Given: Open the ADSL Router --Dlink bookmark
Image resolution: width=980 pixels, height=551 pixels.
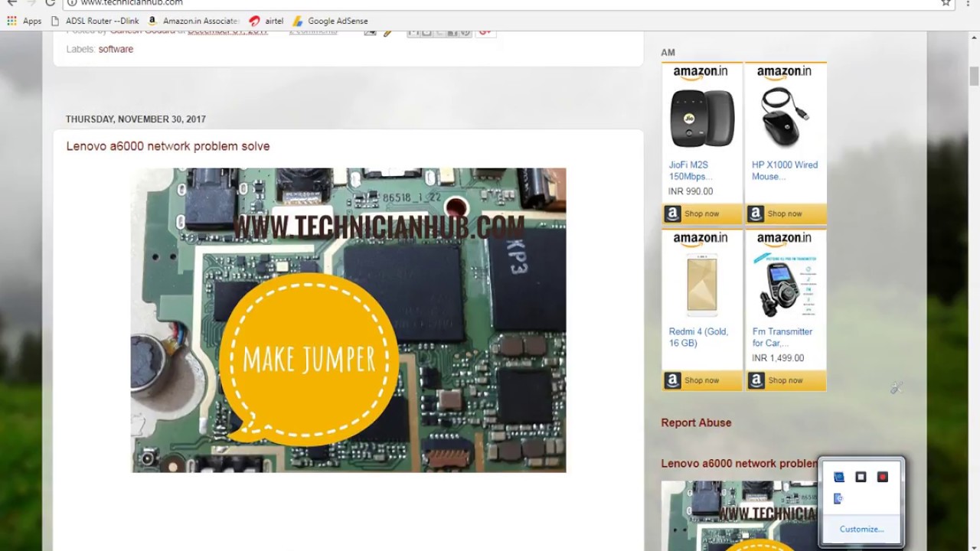Looking at the screenshot, I should click(95, 21).
